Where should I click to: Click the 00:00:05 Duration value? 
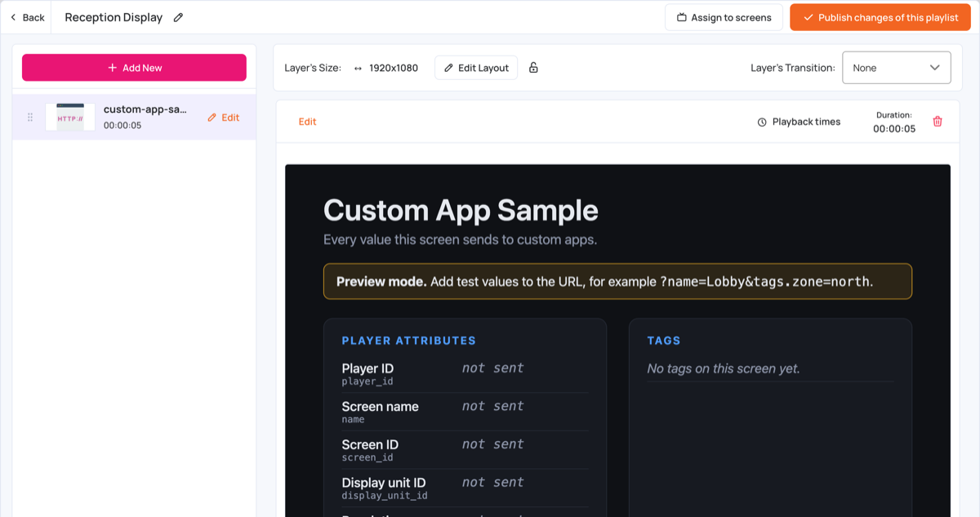point(894,128)
